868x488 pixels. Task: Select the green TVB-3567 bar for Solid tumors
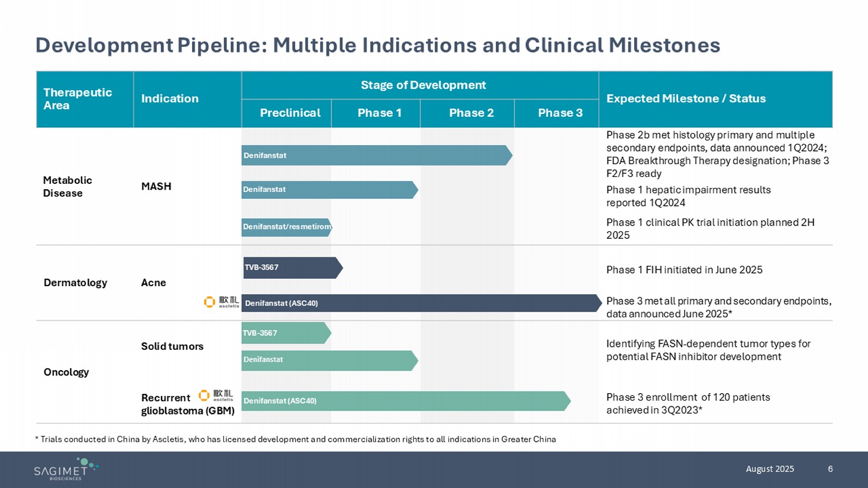click(286, 333)
